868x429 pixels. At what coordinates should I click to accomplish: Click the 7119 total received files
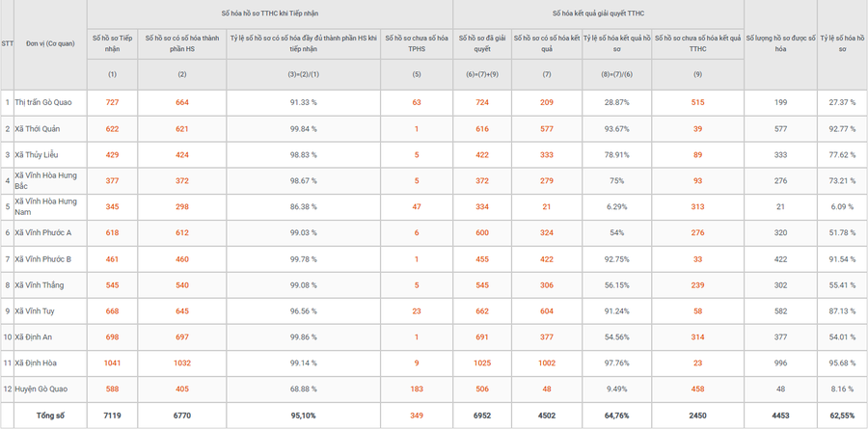click(x=112, y=416)
